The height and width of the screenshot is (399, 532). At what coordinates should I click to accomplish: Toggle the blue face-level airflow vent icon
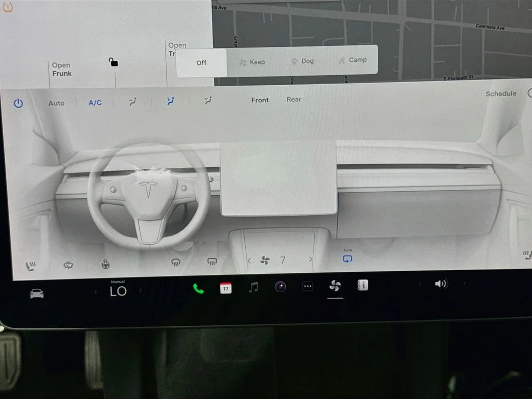(x=170, y=101)
